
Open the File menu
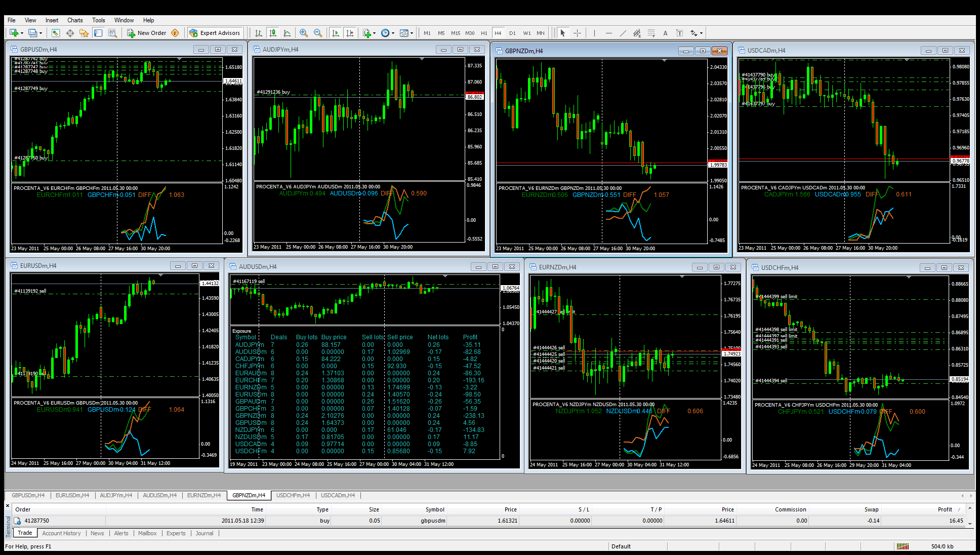[x=12, y=20]
